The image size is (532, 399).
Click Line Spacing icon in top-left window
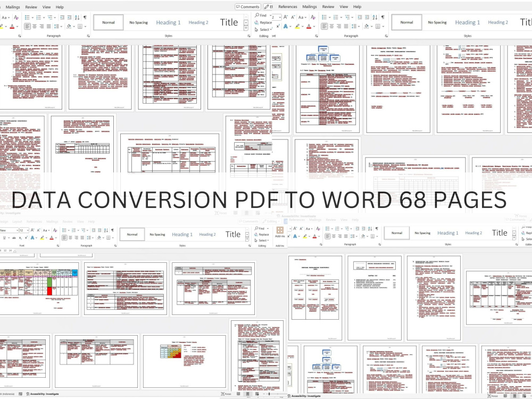click(x=57, y=27)
